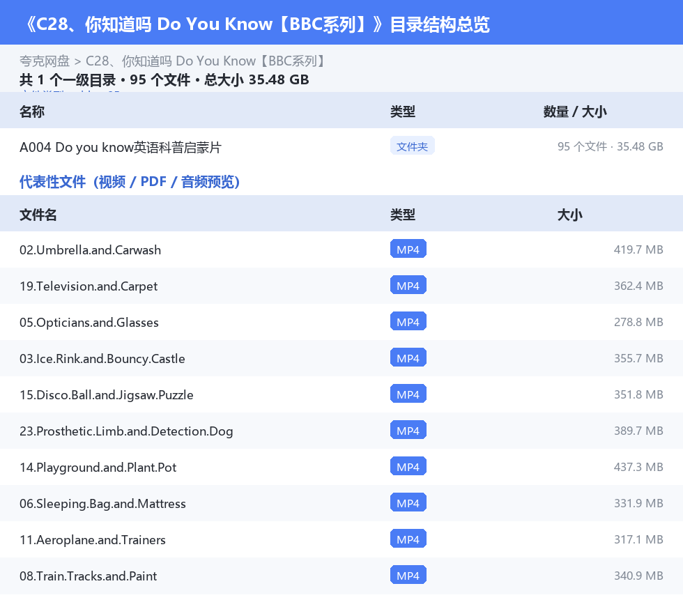The image size is (683, 616).
Task: Click the 代表性文件 section heading
Action: [130, 182]
